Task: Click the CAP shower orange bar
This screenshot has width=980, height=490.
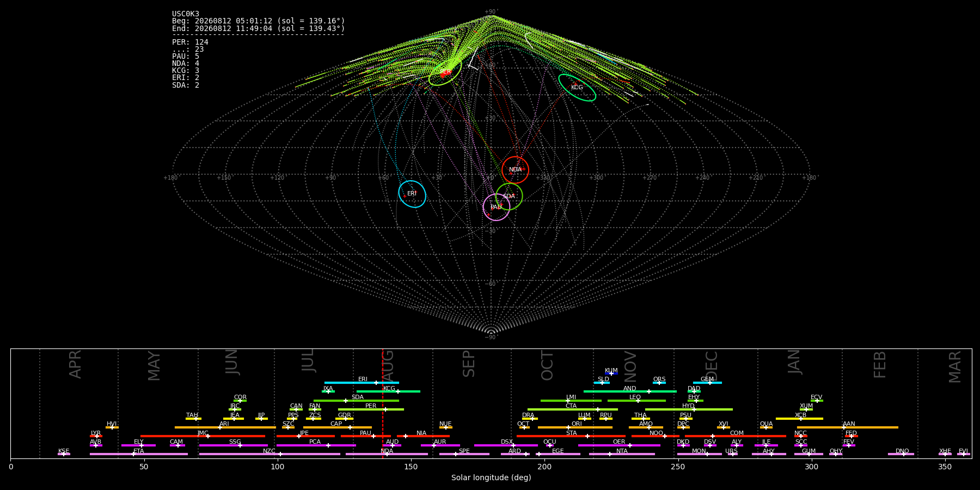Action: pos(338,427)
